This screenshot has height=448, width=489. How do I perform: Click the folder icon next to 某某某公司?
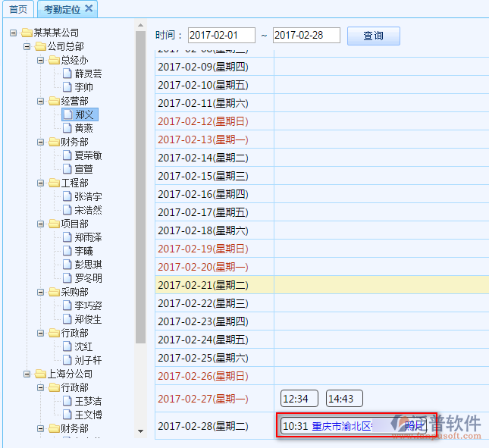tap(27, 33)
